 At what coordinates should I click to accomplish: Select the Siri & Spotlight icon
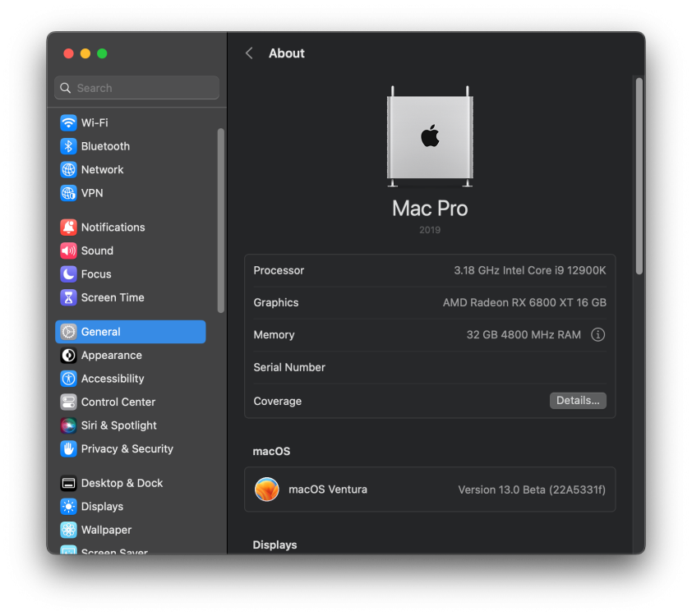(68, 425)
